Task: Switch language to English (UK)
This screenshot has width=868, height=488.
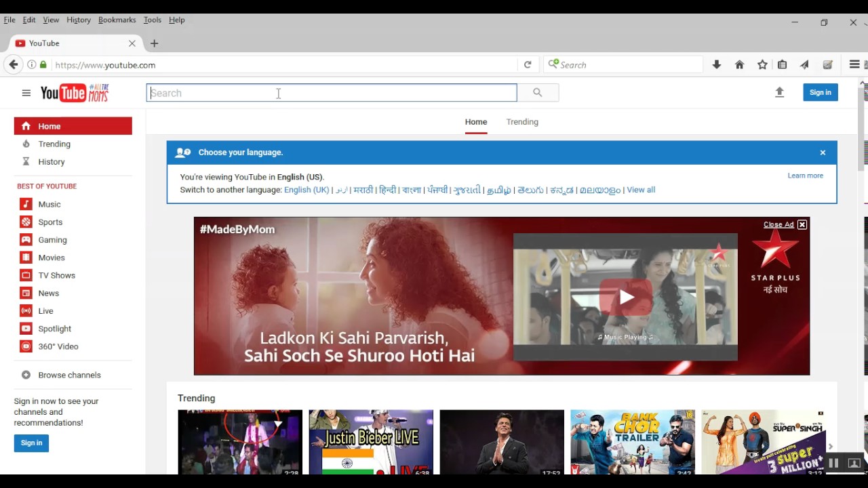Action: click(x=307, y=190)
